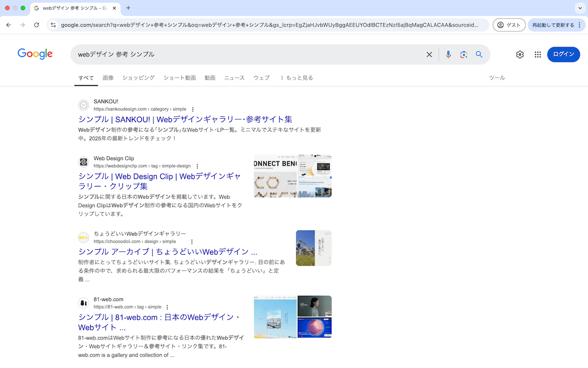Clear the search box with the X icon
Viewport: 588px width, 368px height.
pyautogui.click(x=429, y=54)
